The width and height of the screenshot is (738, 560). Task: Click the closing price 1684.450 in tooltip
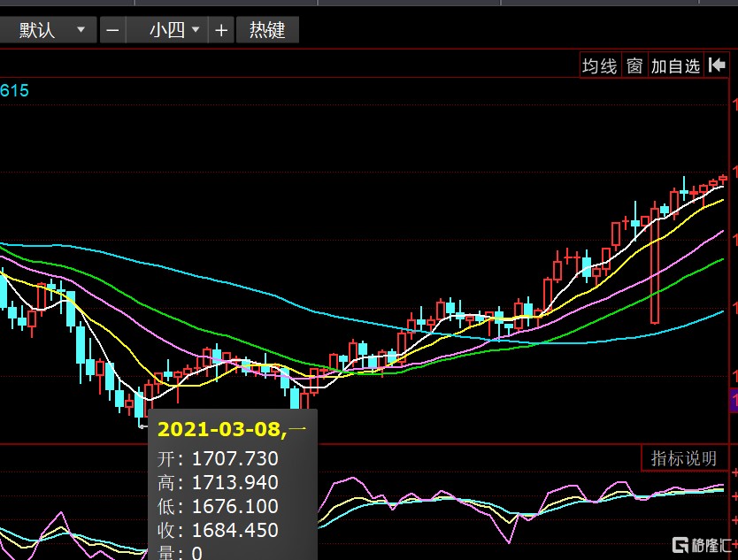(234, 531)
